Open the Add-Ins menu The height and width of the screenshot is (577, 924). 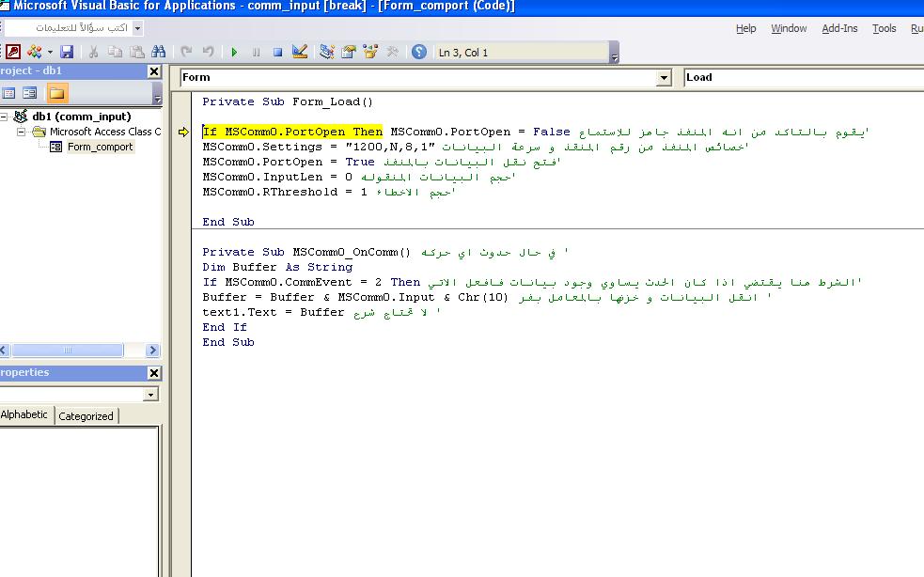coord(839,28)
